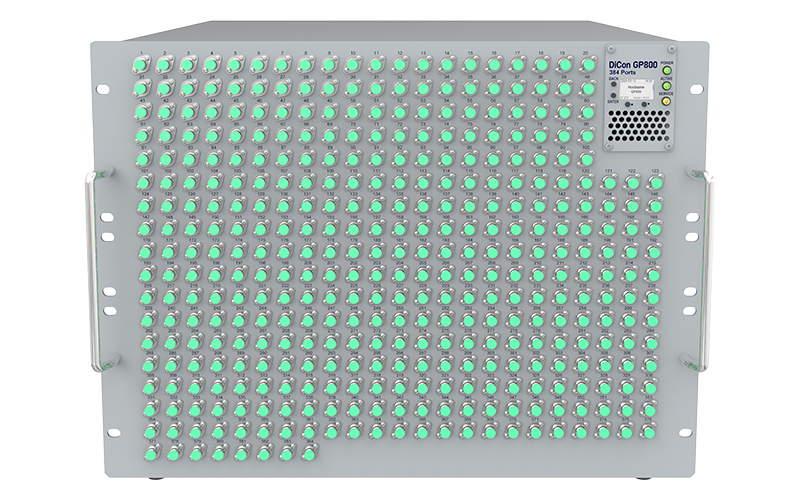The height and width of the screenshot is (500, 800).
Task: Select fiber port number 1
Action: click(140, 66)
